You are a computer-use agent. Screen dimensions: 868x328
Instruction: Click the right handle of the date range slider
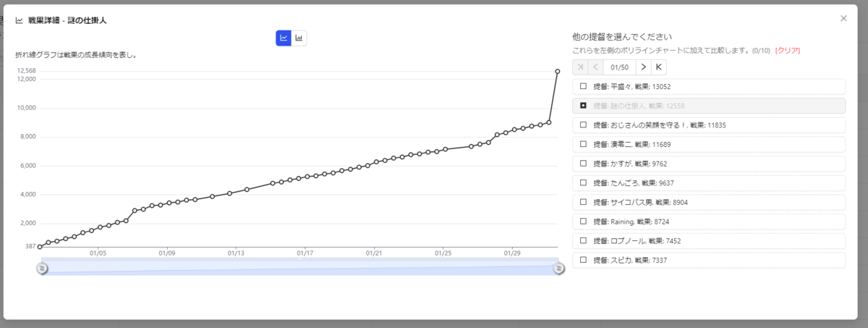click(x=558, y=269)
